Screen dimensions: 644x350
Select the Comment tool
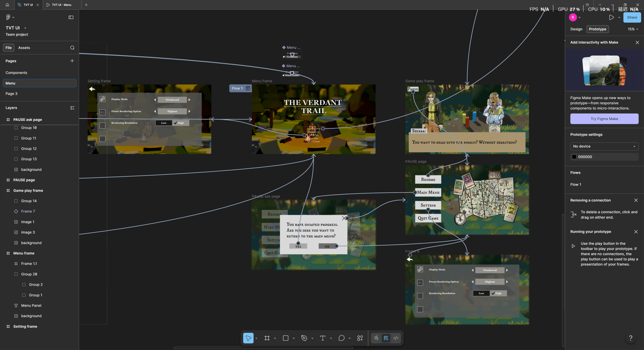coord(341,338)
